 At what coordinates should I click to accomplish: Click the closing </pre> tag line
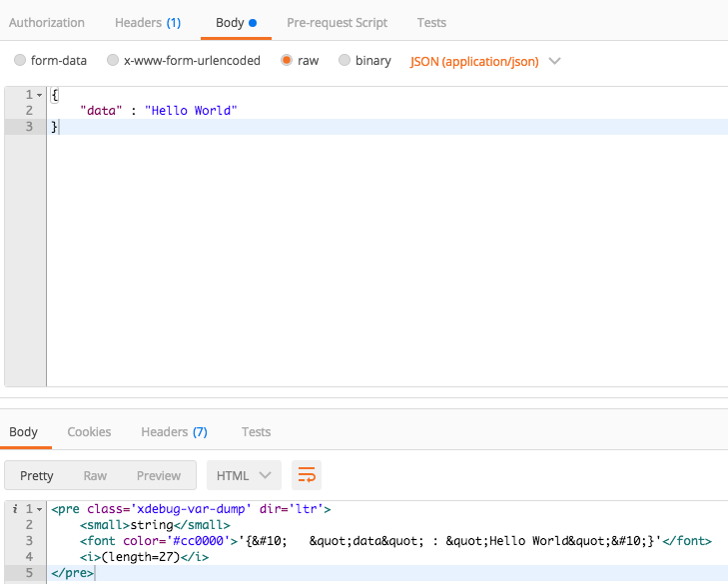point(73,573)
